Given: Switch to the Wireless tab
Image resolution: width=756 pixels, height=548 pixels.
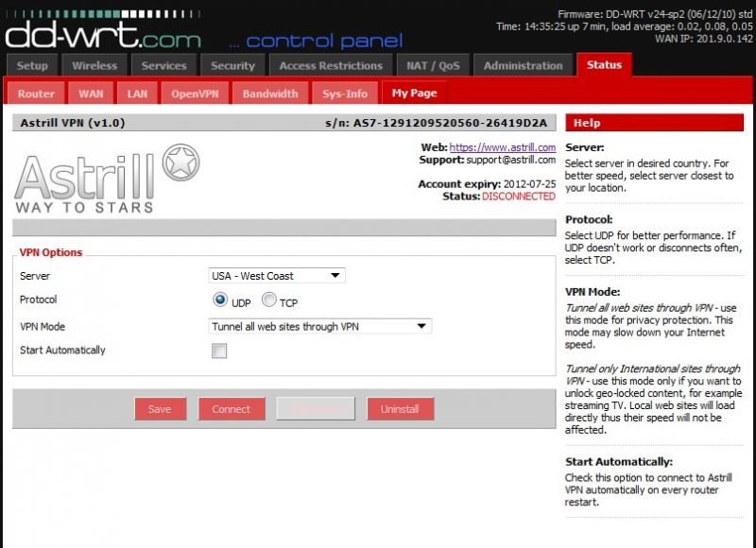Looking at the screenshot, I should [x=94, y=65].
